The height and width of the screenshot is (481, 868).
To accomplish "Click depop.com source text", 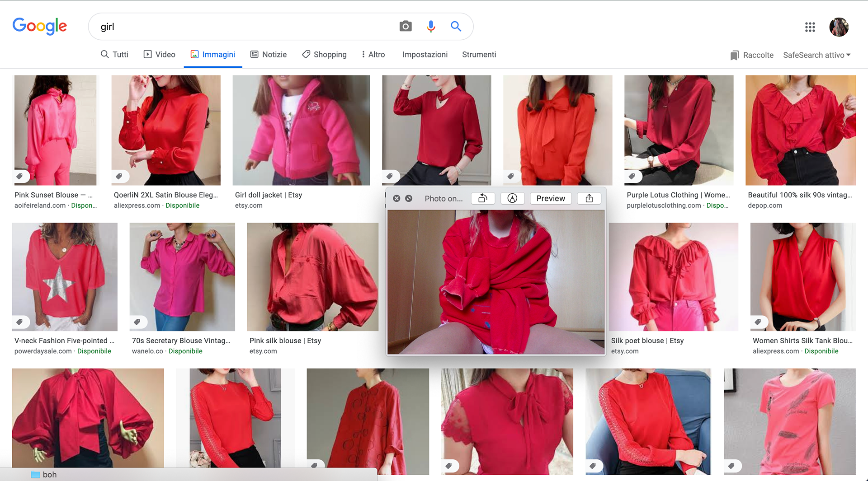I will (x=765, y=205).
